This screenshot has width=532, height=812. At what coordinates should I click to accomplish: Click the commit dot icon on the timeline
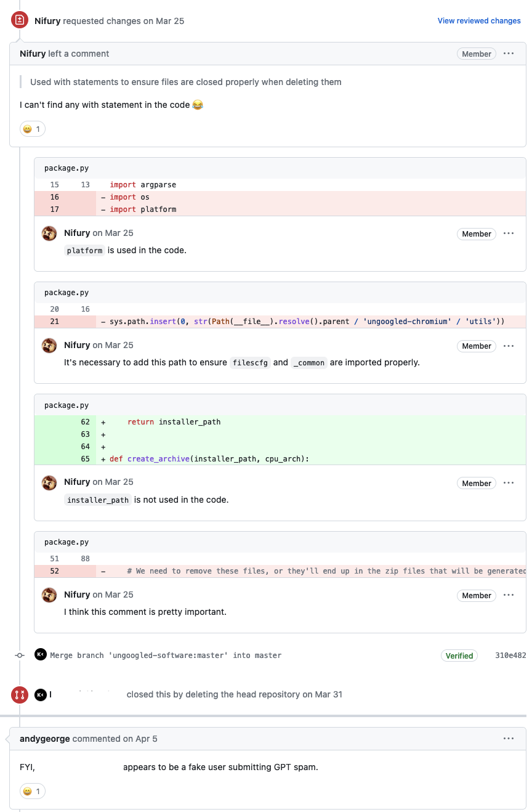pos(19,655)
